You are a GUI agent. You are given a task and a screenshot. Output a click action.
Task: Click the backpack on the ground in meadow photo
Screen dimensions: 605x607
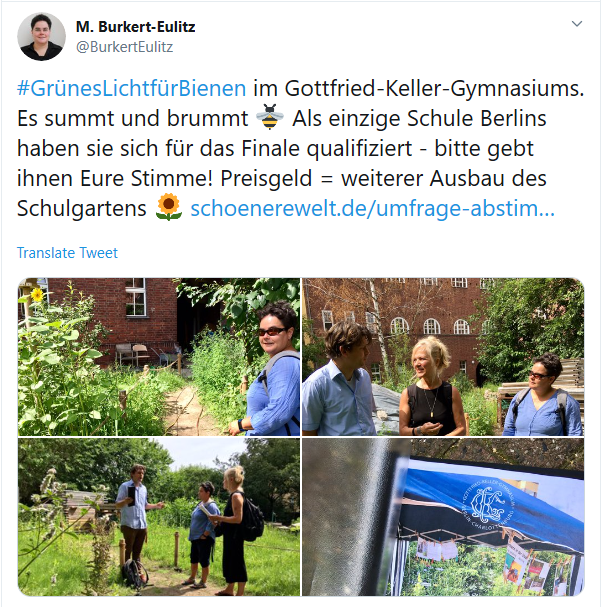point(134,573)
